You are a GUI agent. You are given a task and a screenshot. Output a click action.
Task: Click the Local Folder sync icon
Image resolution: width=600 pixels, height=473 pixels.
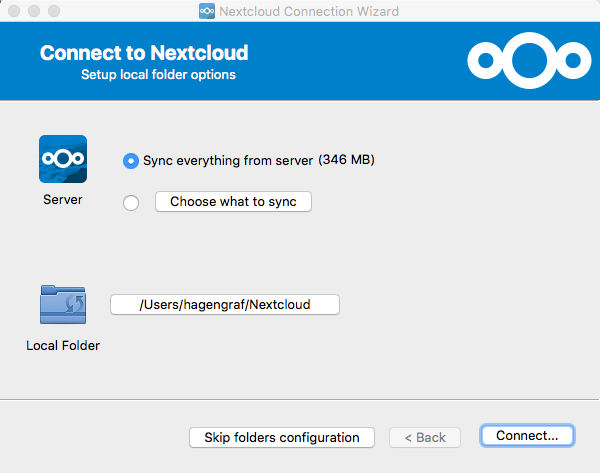[x=63, y=305]
